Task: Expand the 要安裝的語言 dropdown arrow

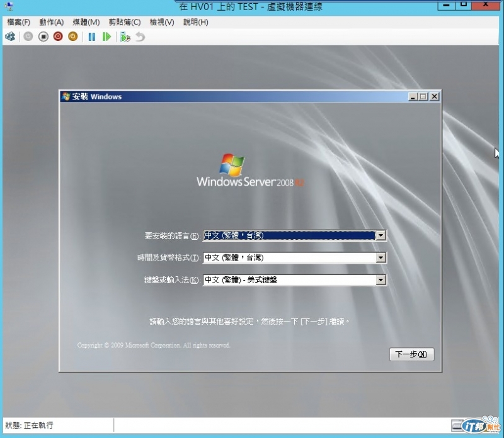Action: coord(381,235)
